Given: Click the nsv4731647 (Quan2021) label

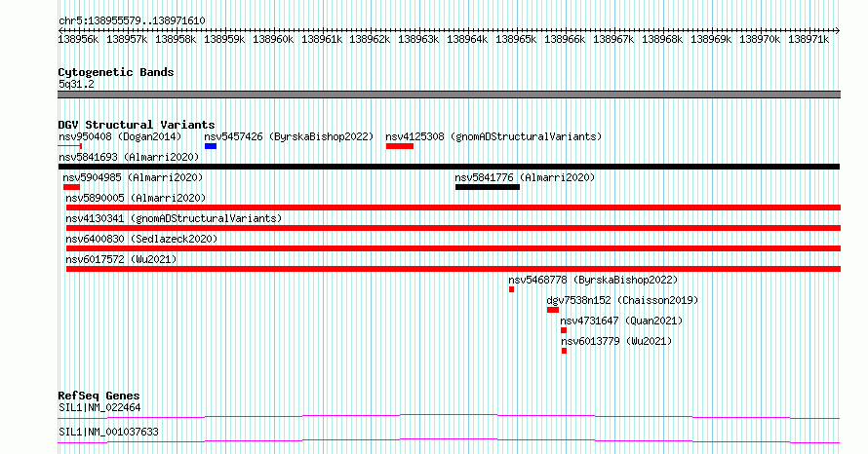Looking at the screenshot, I should [x=621, y=321].
